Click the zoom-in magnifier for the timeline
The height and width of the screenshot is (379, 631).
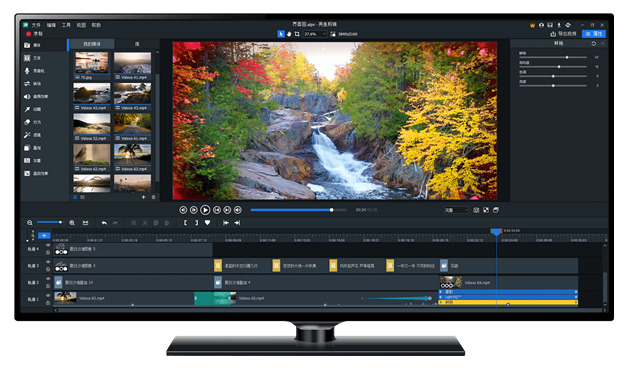tap(72, 223)
